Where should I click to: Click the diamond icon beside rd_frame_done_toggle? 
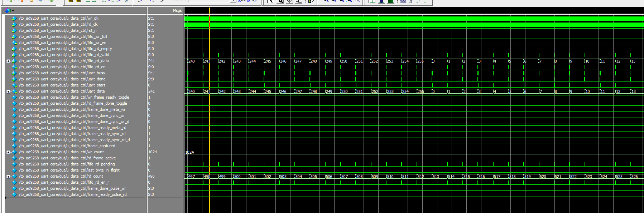(x=14, y=103)
